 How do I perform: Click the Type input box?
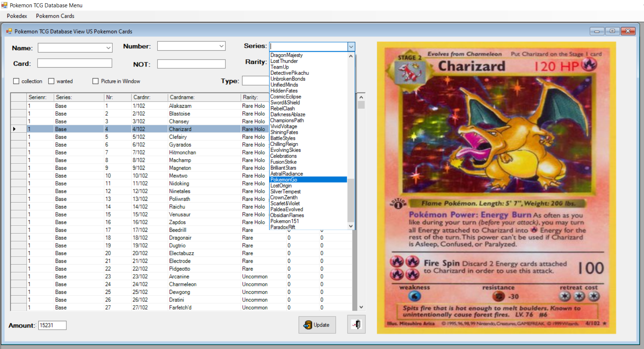coord(256,81)
